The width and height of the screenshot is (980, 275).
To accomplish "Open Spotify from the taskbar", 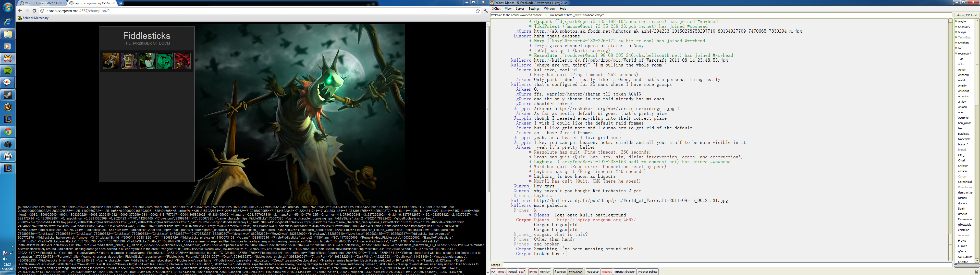I will click(8, 71).
